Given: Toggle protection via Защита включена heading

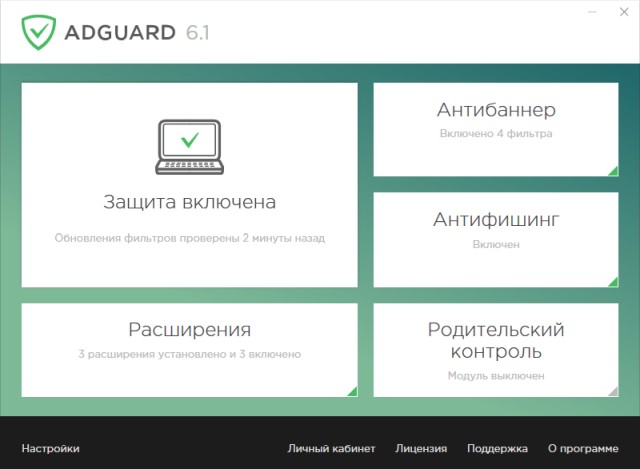Looking at the screenshot, I should 189,202.
